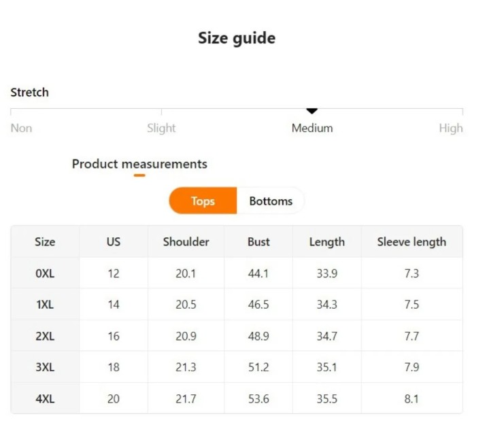Select the 0XL size row
The width and height of the screenshot is (504, 427).
(237, 273)
